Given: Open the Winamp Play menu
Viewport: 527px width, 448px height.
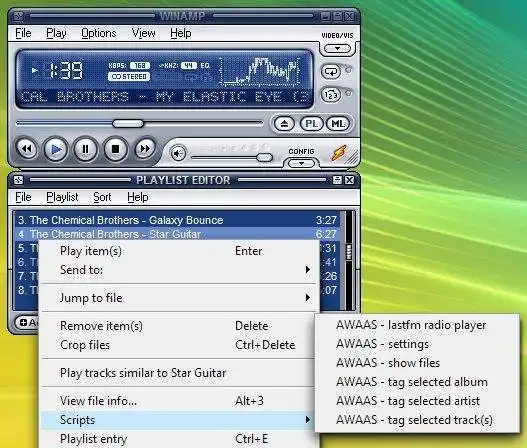Looking at the screenshot, I should pyautogui.click(x=56, y=33).
